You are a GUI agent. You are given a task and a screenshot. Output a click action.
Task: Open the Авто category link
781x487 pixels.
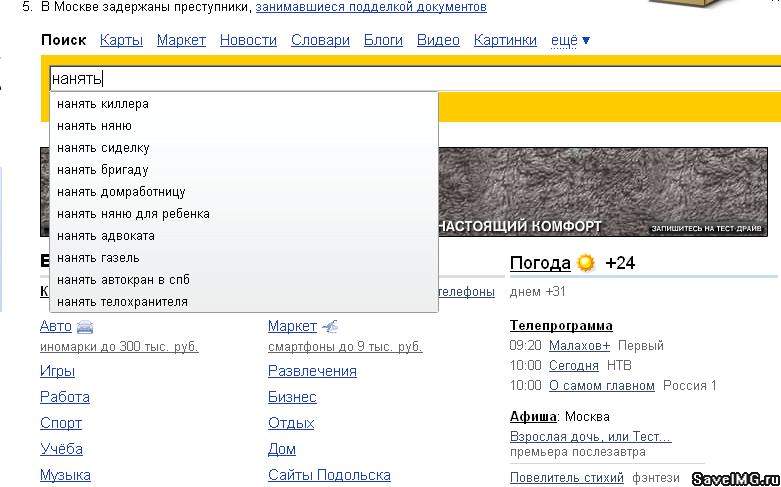pos(56,326)
